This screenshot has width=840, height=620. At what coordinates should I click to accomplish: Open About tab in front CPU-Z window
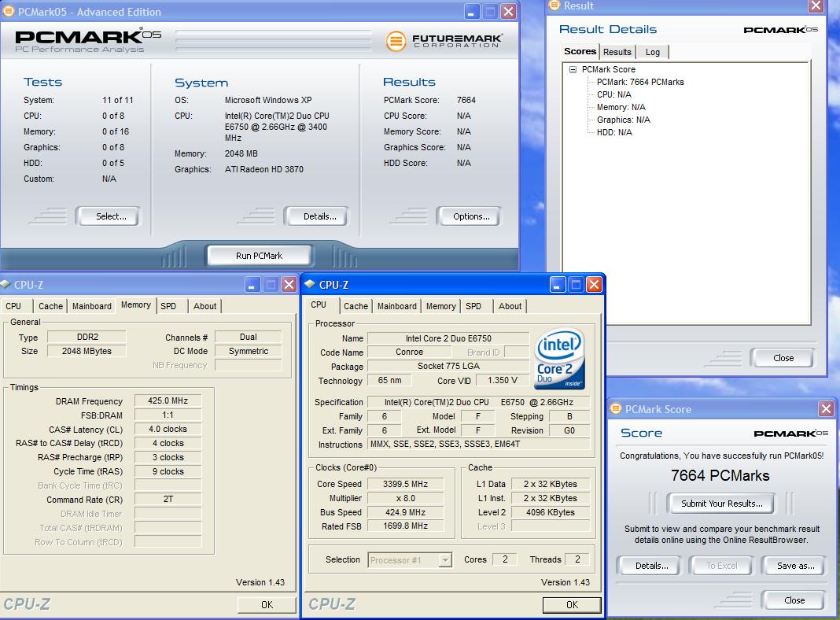(x=510, y=306)
